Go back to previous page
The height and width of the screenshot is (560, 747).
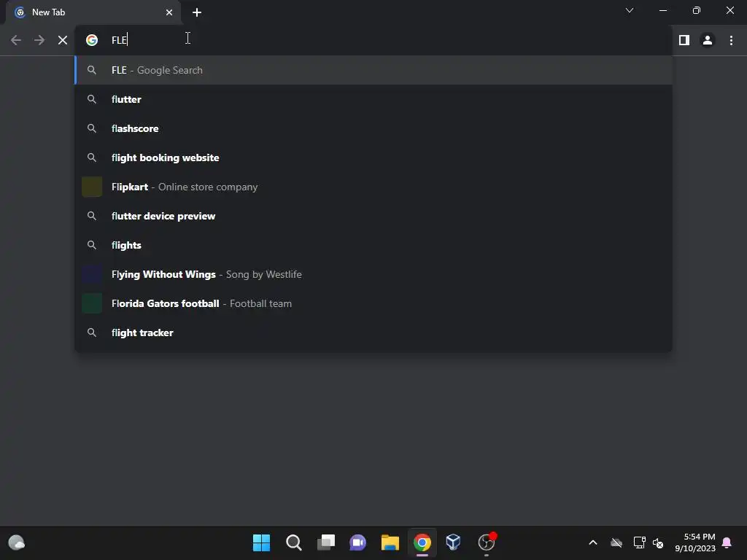point(16,41)
